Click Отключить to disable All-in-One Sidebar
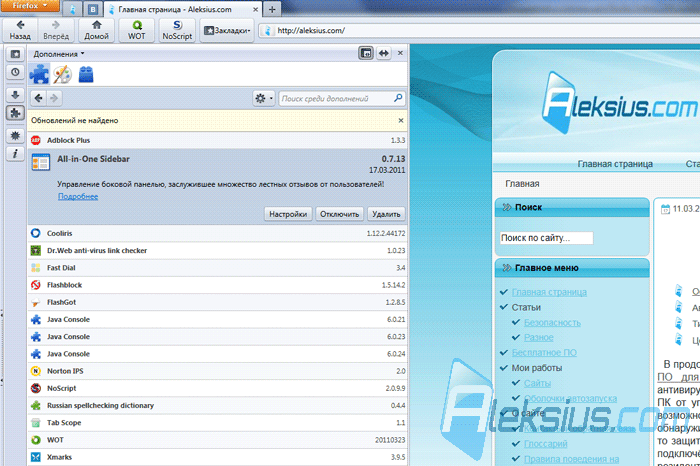 (x=339, y=214)
